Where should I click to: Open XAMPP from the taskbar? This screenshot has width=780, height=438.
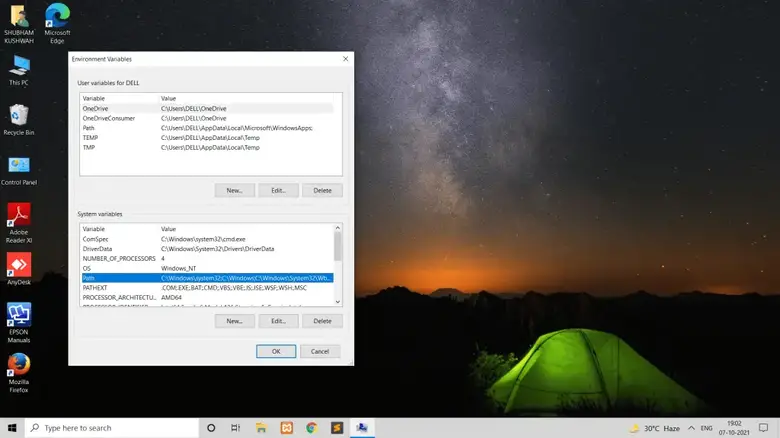click(x=287, y=428)
